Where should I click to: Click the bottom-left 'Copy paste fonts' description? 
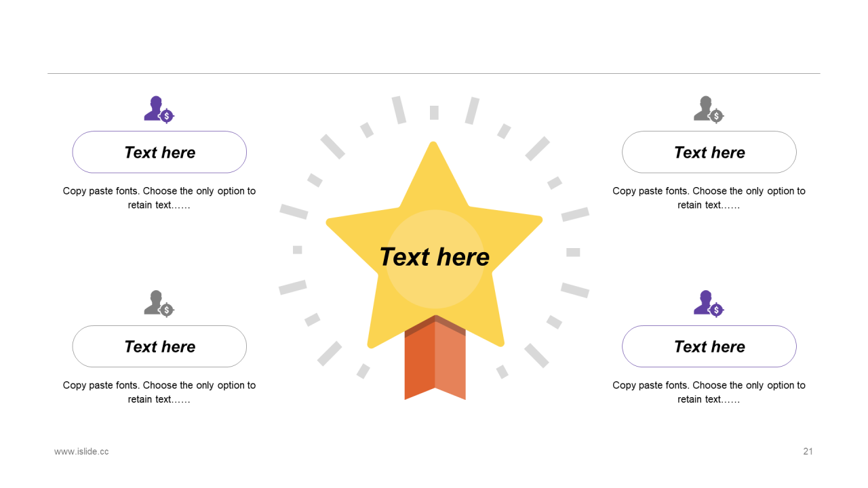(159, 392)
